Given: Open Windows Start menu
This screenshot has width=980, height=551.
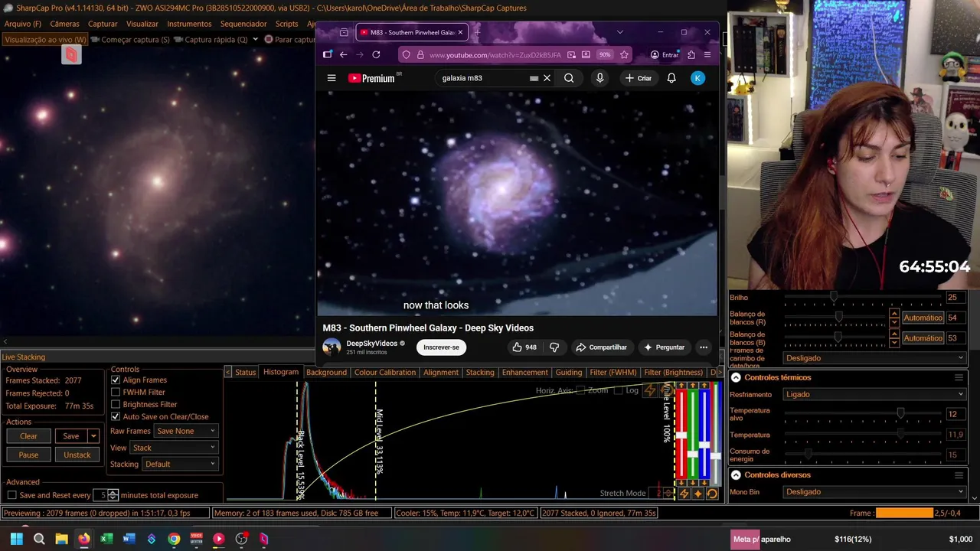Looking at the screenshot, I should point(17,539).
